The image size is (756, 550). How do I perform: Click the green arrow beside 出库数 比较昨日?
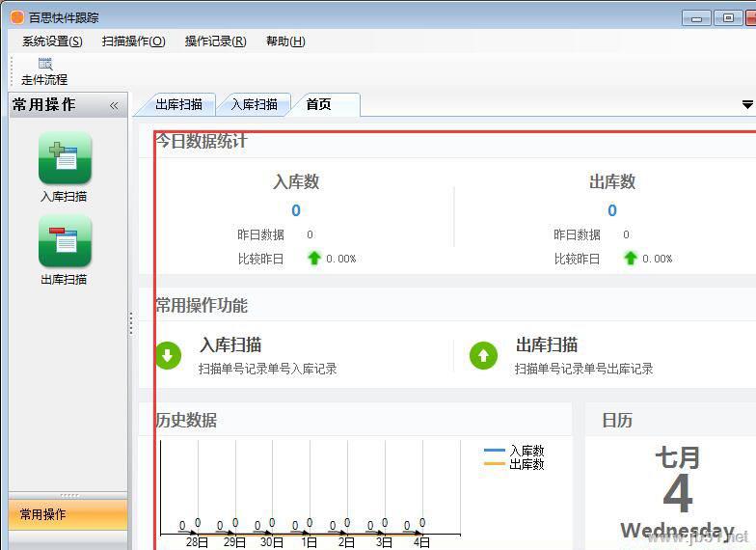[x=631, y=259]
